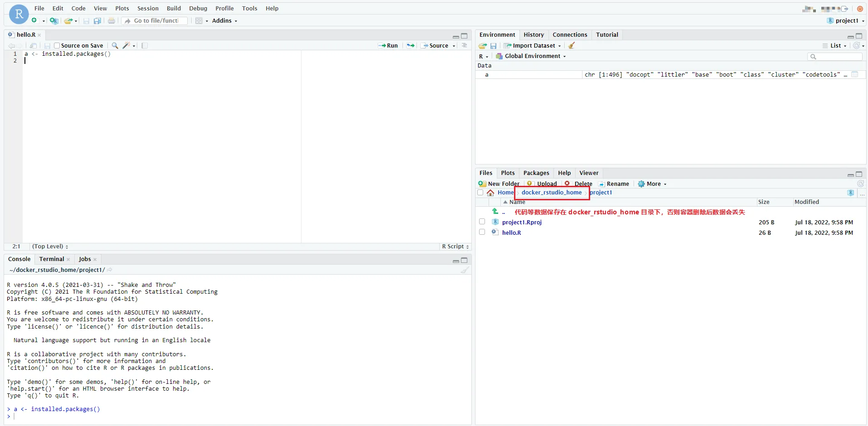Save hello.R using the save icon
This screenshot has height=426, width=868.
click(47, 45)
